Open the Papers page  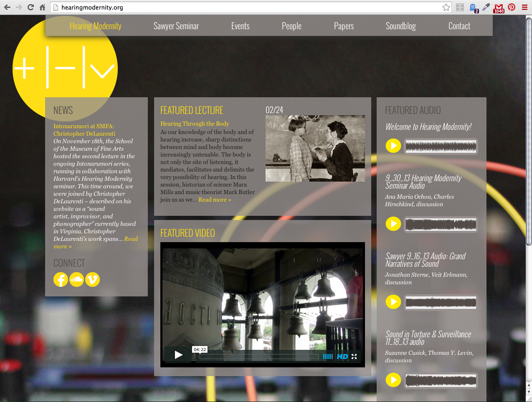click(x=344, y=26)
